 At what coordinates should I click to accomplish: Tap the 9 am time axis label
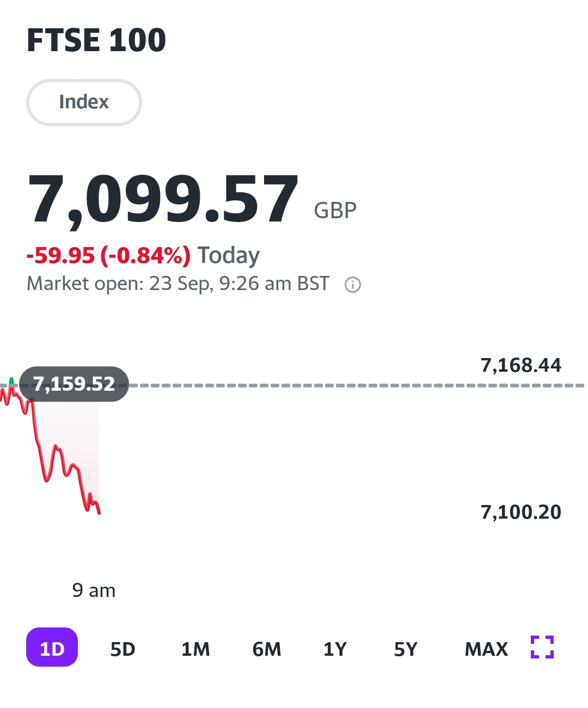[x=94, y=590]
